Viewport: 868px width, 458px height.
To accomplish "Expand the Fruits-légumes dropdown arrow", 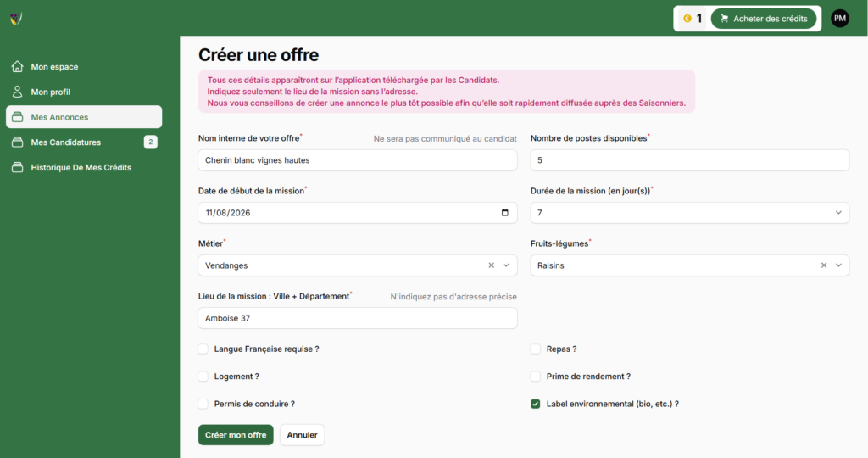I will (838, 265).
